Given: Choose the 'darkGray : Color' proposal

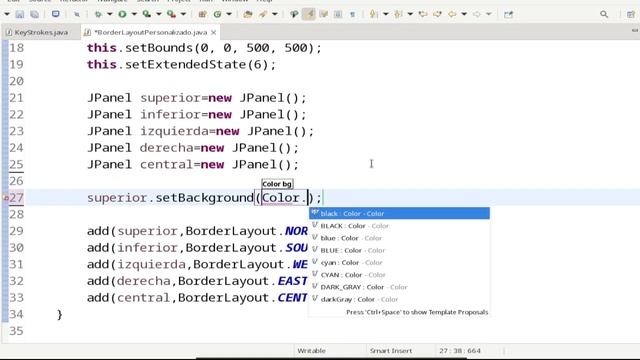Looking at the screenshot, I should (399, 299).
